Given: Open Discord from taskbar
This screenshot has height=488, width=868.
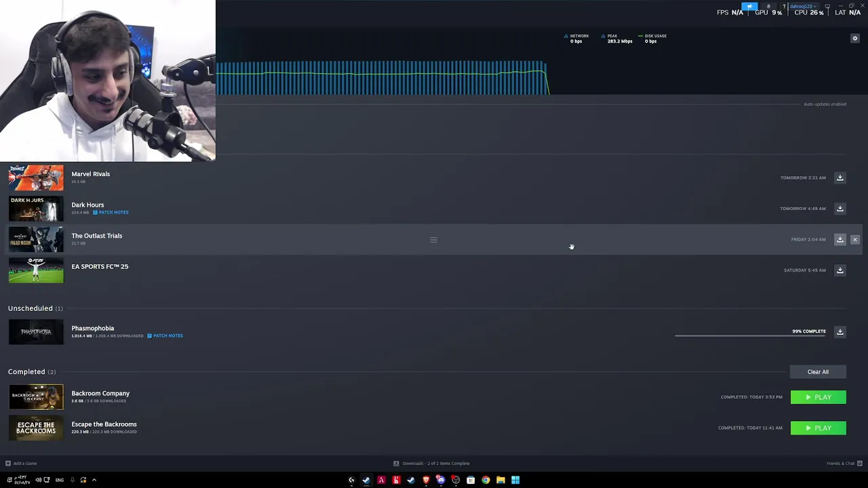Looking at the screenshot, I should click(441, 480).
